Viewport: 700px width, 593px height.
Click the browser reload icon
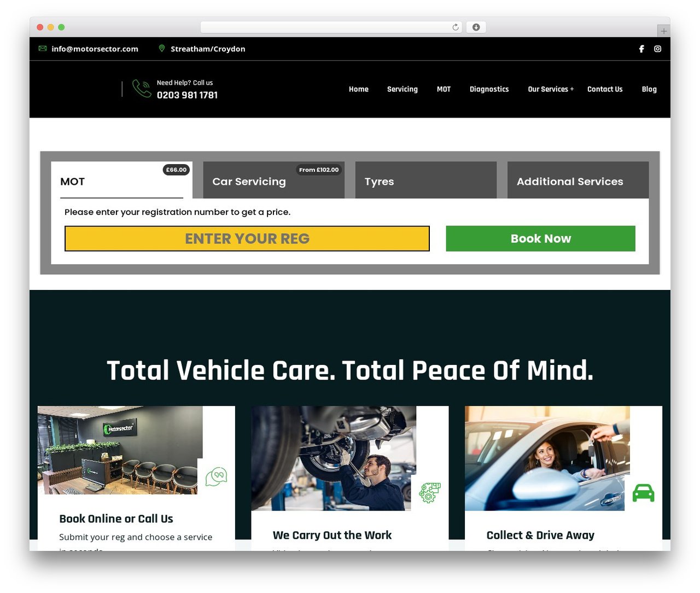point(456,27)
